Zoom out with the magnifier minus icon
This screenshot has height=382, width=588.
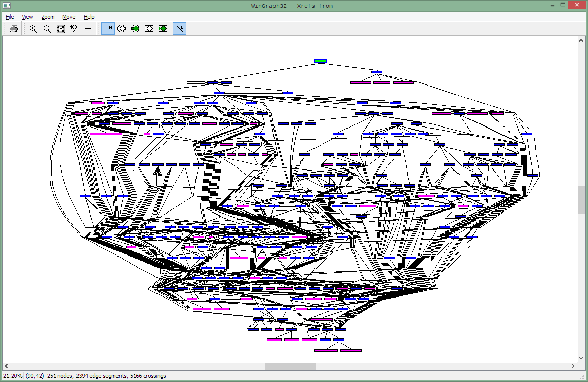(x=47, y=29)
